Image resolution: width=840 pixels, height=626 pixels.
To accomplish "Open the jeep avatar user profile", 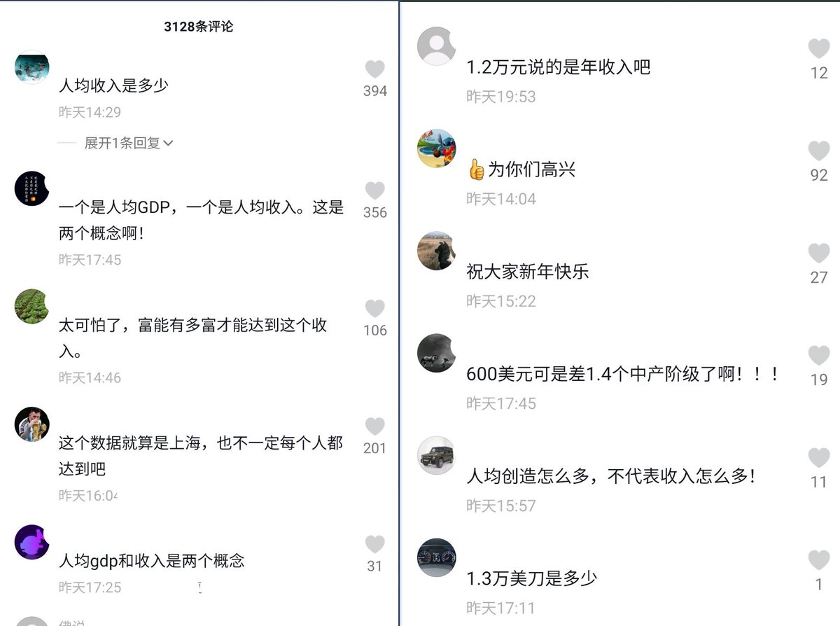I will 436,455.
